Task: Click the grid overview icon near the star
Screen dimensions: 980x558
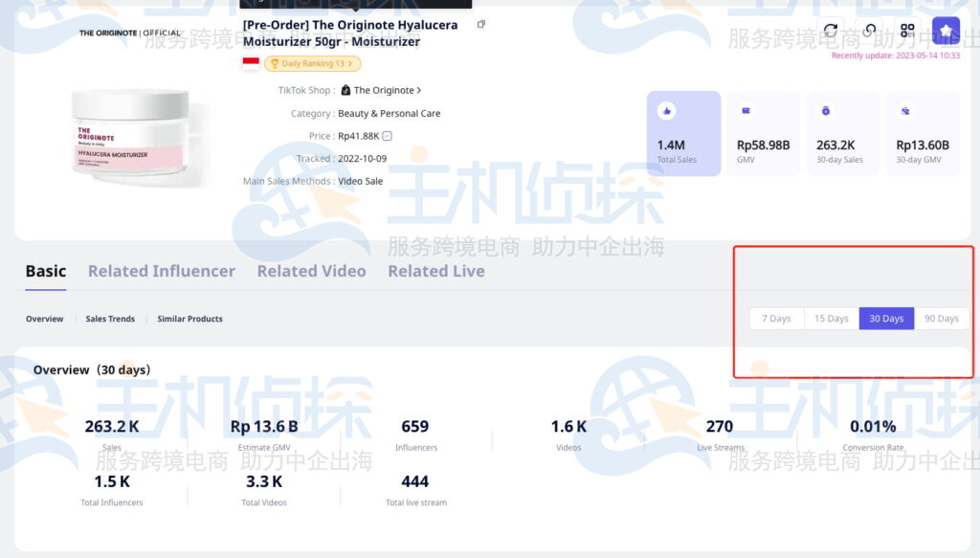Action: click(x=907, y=30)
